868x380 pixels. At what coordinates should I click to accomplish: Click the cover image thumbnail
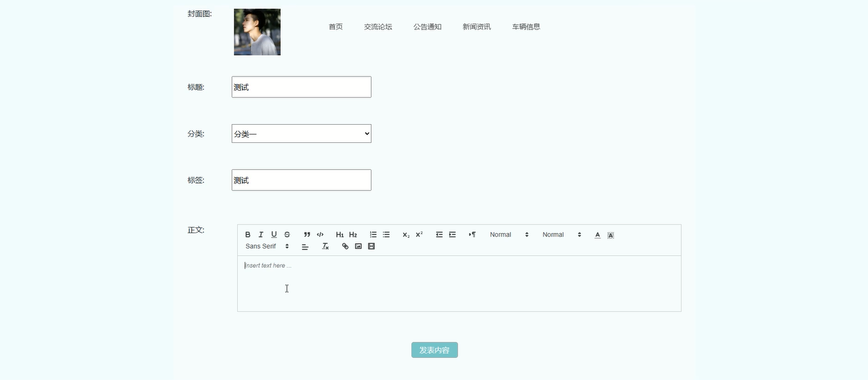[x=257, y=32]
